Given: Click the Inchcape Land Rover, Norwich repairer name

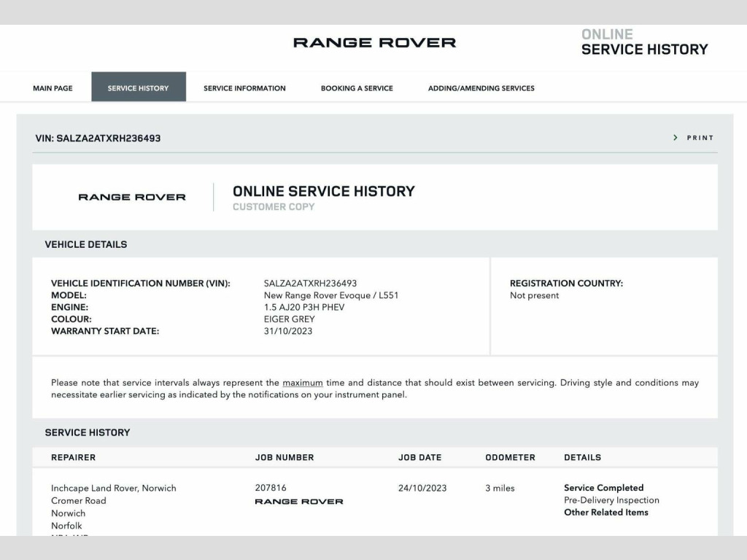Looking at the screenshot, I should [113, 489].
